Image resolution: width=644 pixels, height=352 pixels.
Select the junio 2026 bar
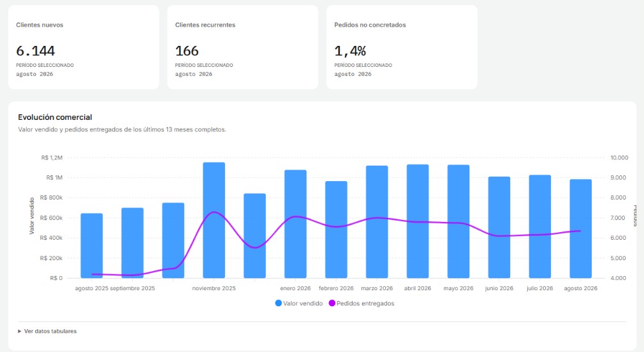499,228
